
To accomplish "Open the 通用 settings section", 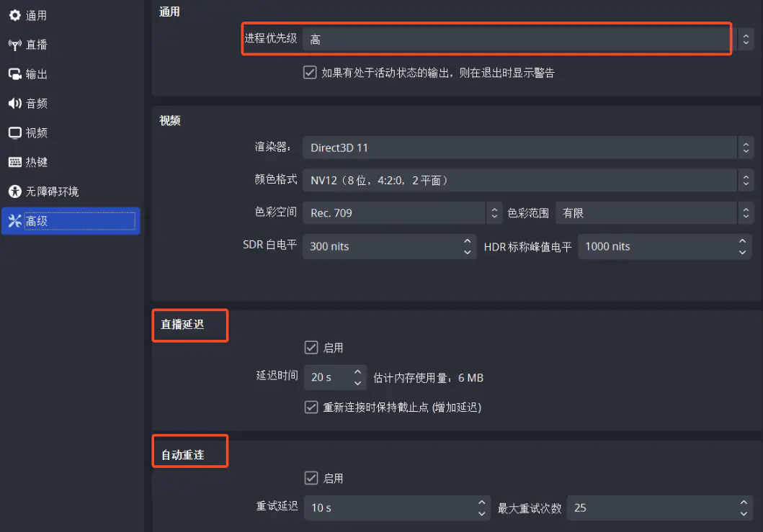I will point(71,16).
